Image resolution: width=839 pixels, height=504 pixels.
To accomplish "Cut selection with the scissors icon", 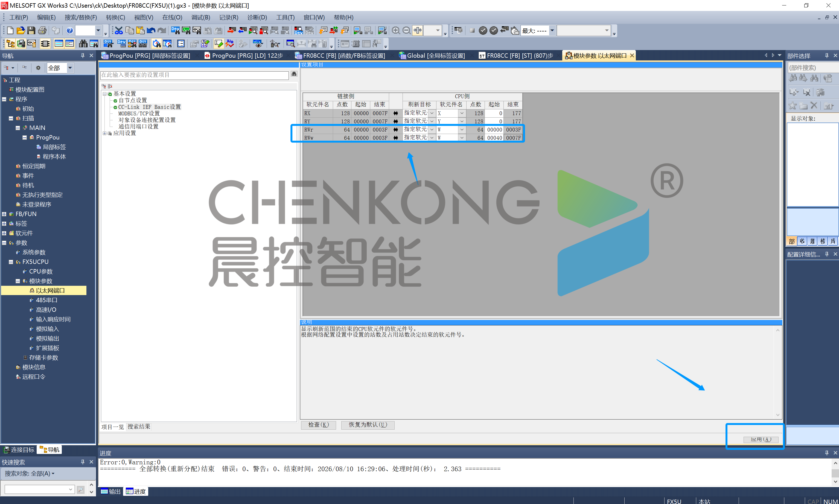I will (x=118, y=31).
